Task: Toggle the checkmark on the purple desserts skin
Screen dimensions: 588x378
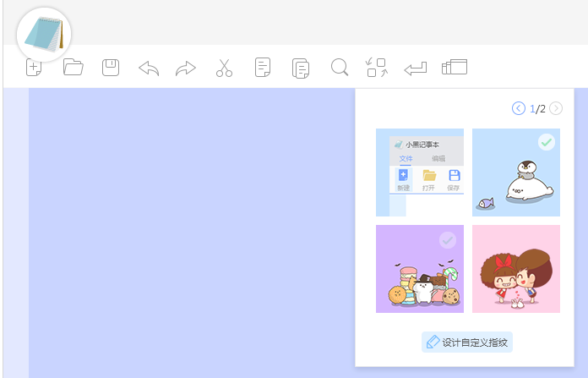Action: pos(448,240)
